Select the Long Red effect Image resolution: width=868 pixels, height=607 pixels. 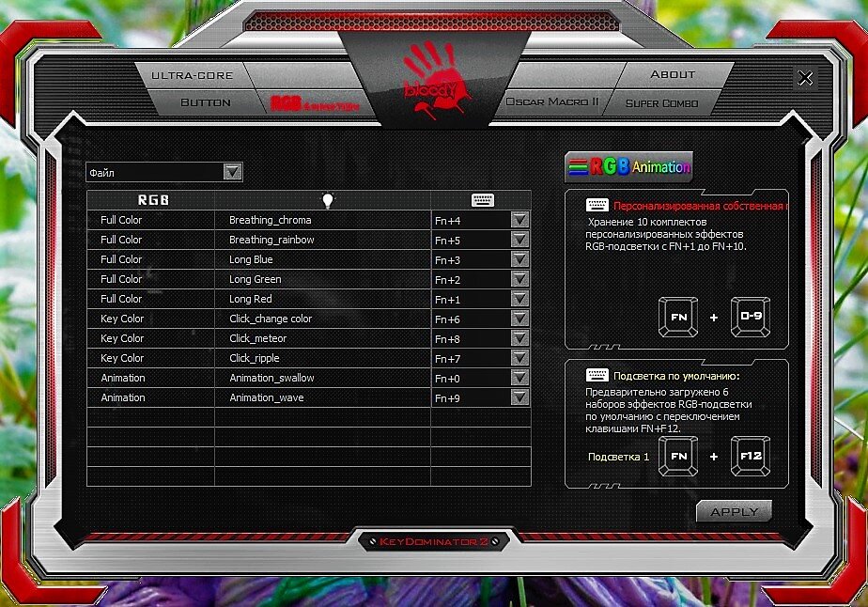pyautogui.click(x=250, y=299)
